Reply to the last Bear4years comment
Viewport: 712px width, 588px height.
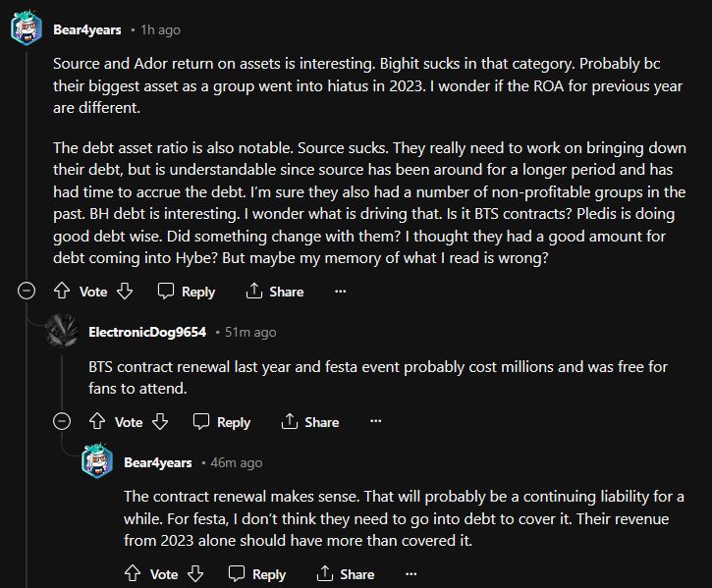coord(257,574)
